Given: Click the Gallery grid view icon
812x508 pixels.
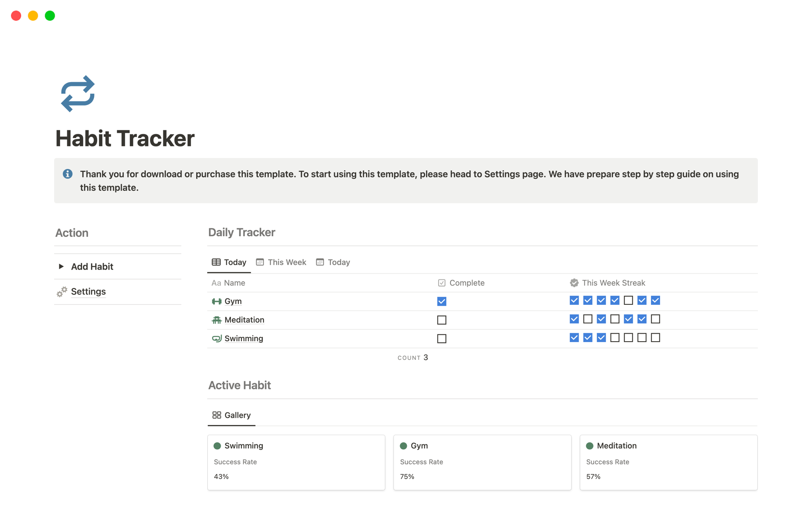Looking at the screenshot, I should 216,415.
